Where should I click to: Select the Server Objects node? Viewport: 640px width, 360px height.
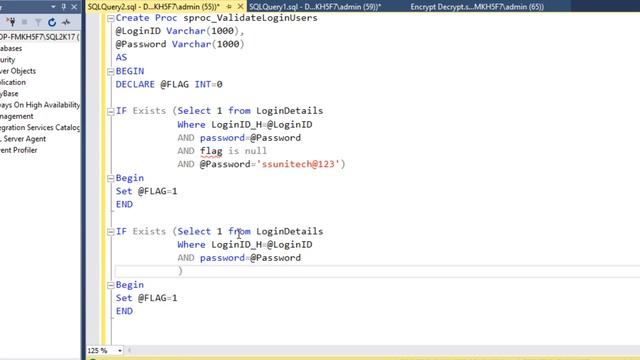[18, 71]
